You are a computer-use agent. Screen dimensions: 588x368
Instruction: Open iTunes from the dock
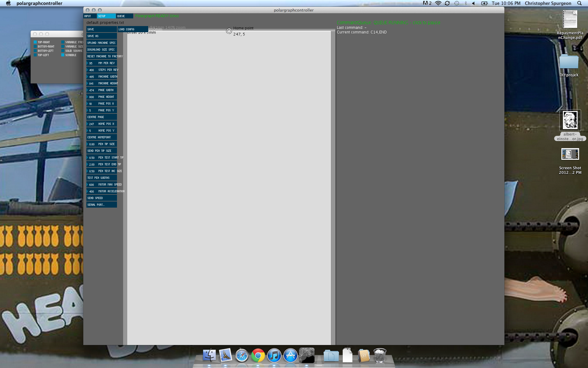coord(274,356)
